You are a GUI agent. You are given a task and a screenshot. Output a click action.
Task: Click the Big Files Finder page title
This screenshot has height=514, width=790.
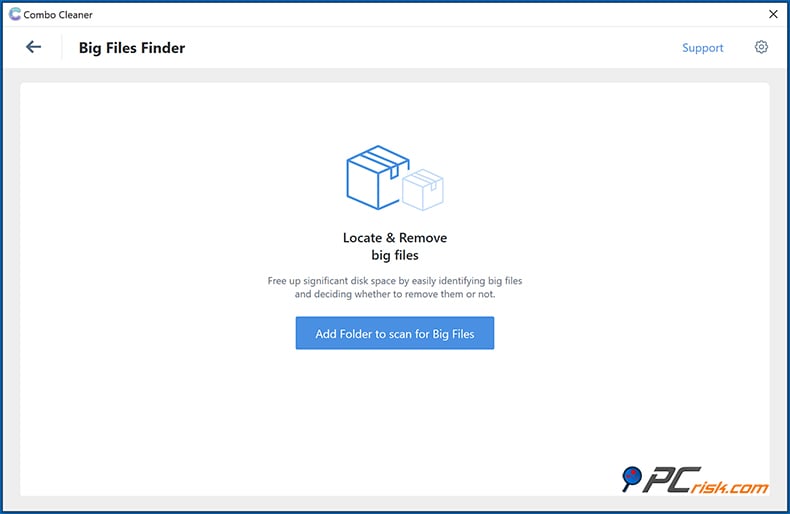click(132, 48)
